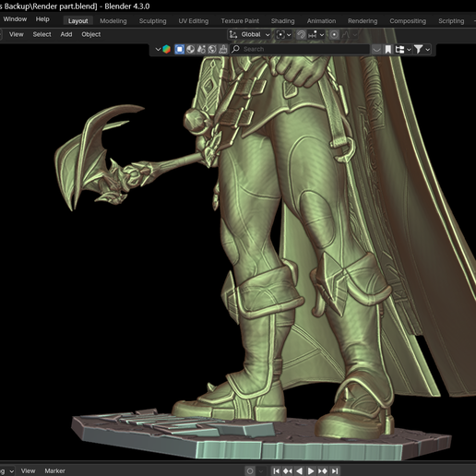This screenshot has height=476, width=476.
Task: Click the bookmark icon beside search
Action: point(388,49)
